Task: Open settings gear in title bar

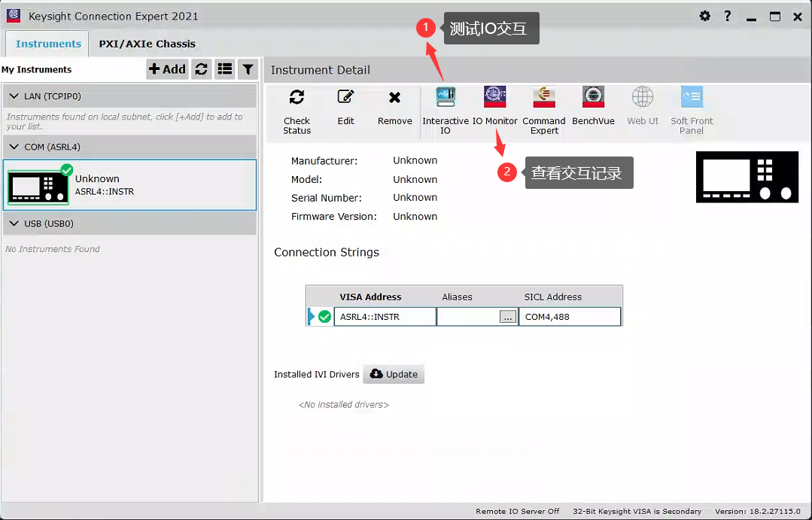Action: pyautogui.click(x=705, y=16)
